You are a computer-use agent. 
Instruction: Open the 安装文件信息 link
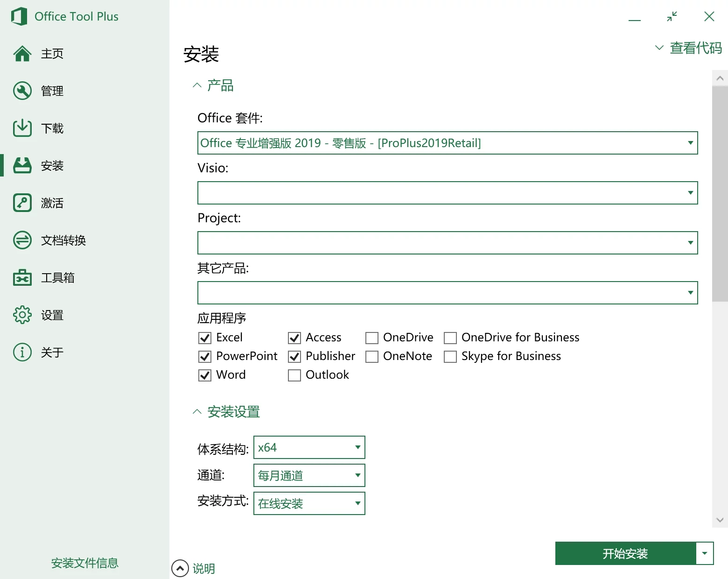coord(85,563)
